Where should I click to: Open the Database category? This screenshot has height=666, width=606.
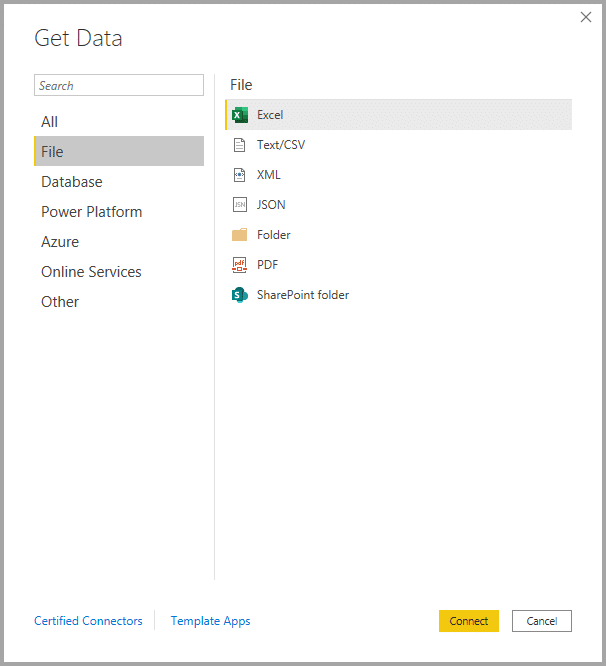pos(72,182)
